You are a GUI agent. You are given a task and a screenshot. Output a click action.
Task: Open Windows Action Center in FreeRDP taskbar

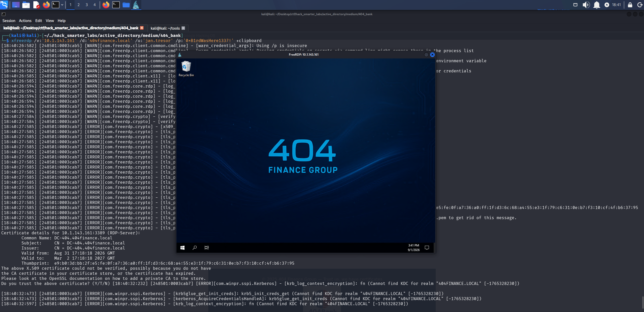coord(427,248)
